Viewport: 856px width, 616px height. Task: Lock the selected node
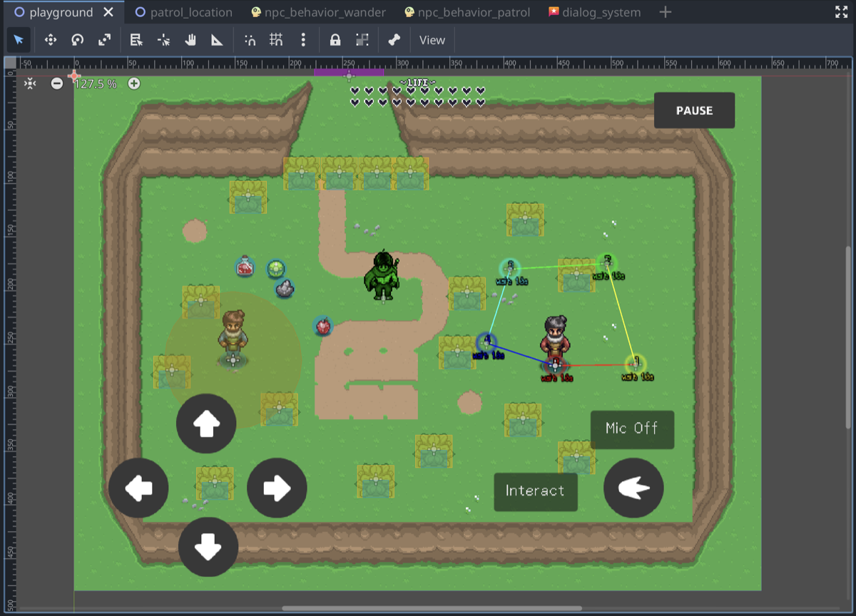coord(335,40)
